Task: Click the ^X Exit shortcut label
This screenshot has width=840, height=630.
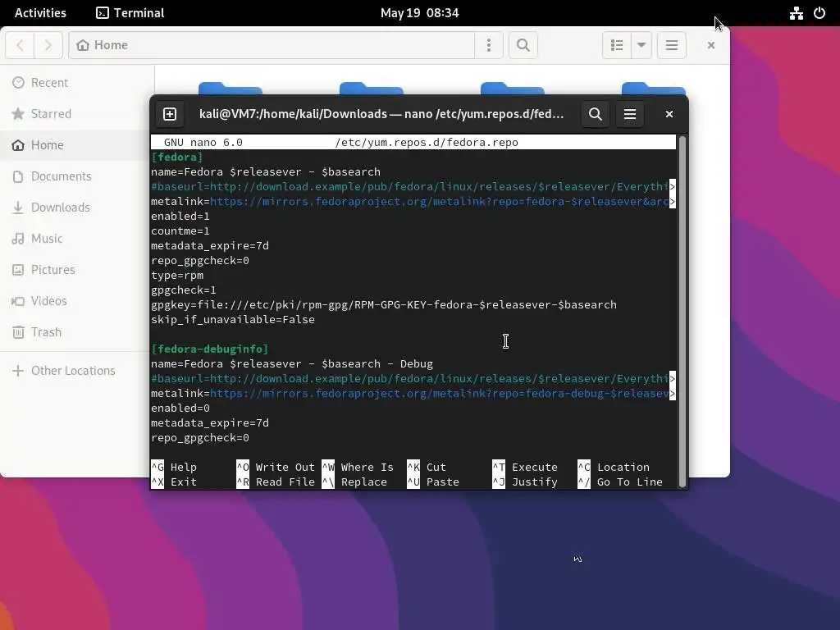Action: [174, 482]
